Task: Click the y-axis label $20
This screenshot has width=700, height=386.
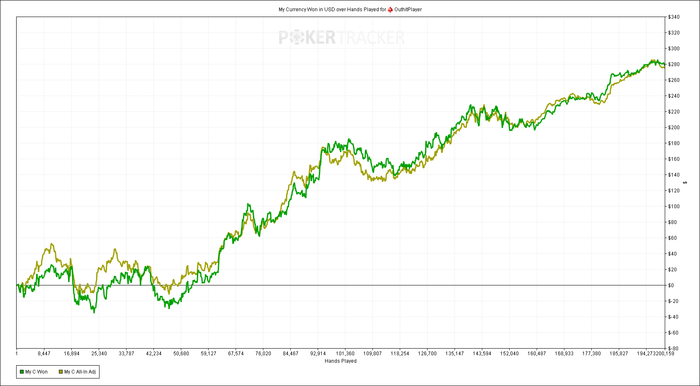Action: (673, 270)
